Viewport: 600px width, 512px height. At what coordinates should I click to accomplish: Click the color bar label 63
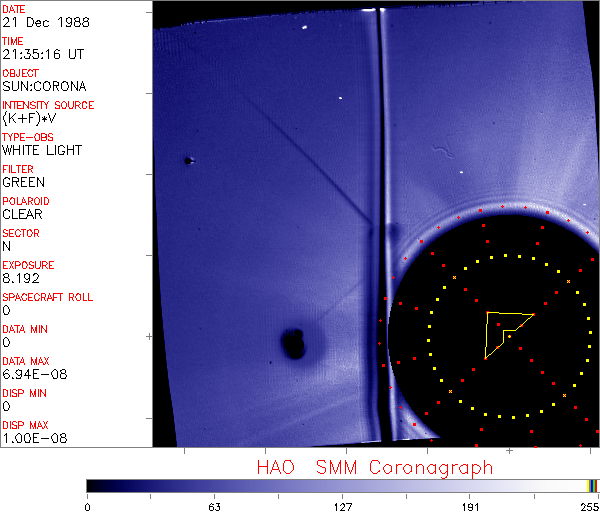click(214, 505)
